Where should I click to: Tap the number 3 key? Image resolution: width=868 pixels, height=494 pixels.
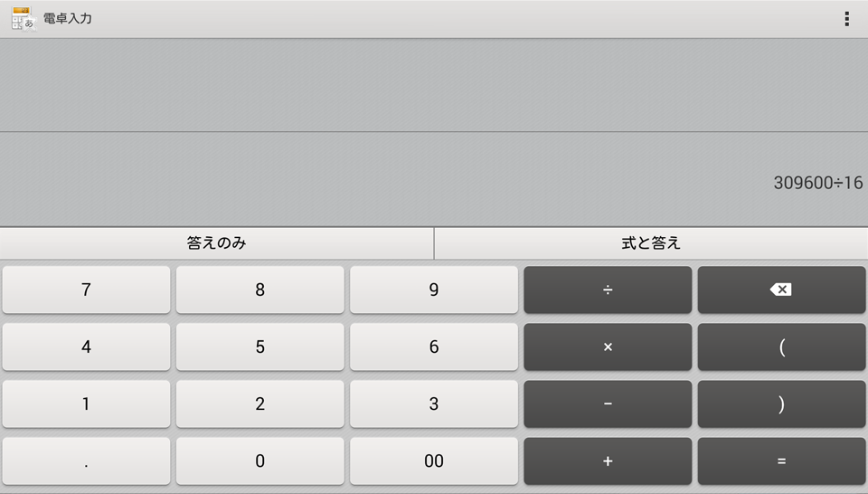point(433,404)
